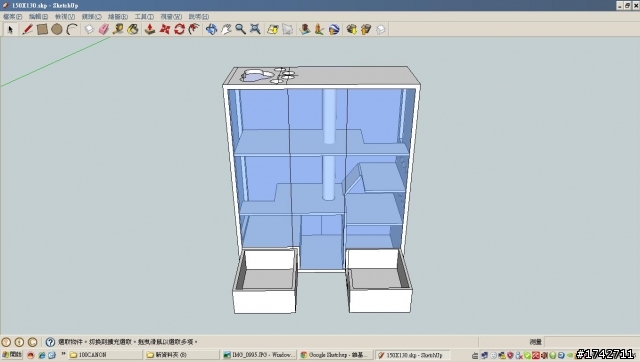Select the Orbit camera tool

point(211,29)
